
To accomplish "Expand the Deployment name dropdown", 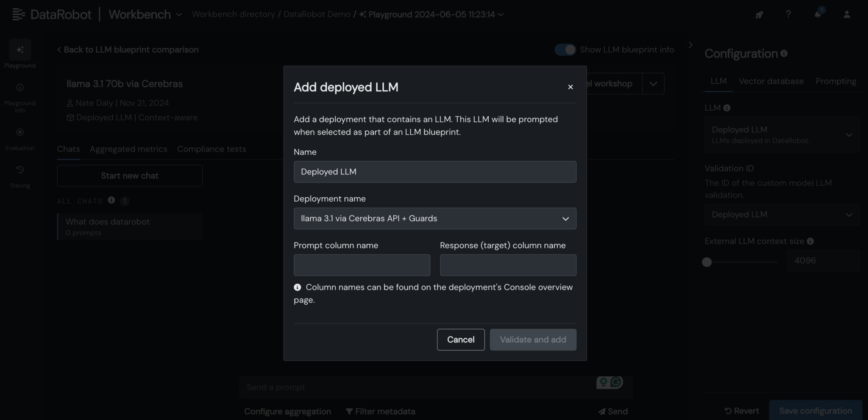I will (434, 218).
